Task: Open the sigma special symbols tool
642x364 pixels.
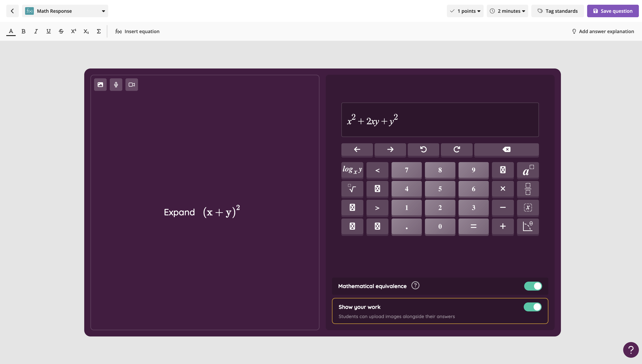Action: [99, 31]
